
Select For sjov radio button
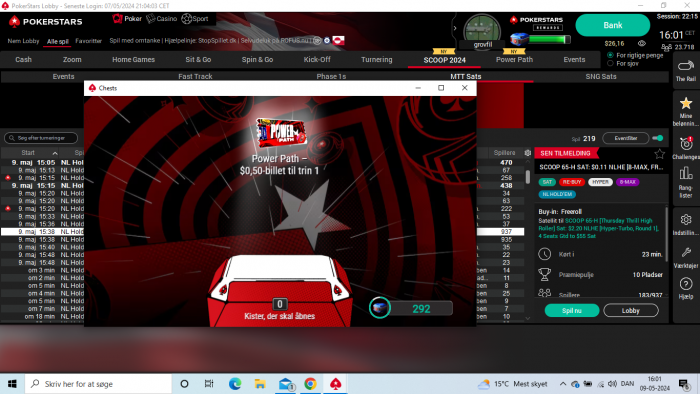[x=610, y=63]
